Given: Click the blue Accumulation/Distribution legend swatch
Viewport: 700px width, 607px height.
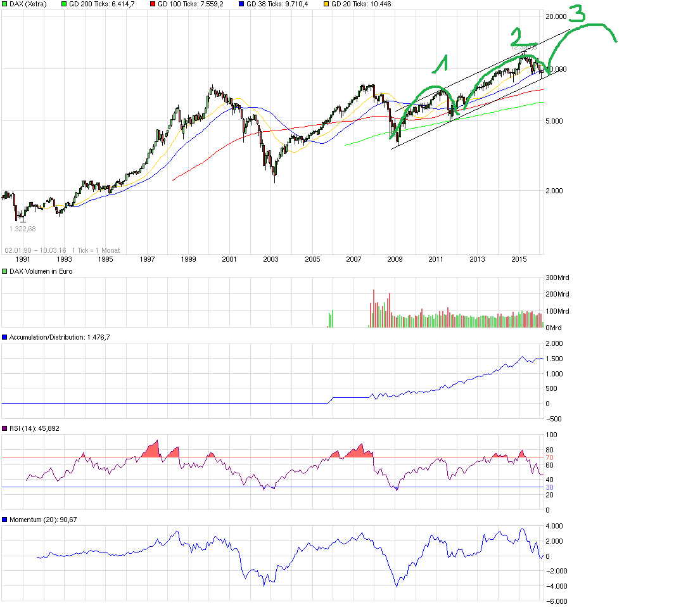Looking at the screenshot, I should pyautogui.click(x=4, y=337).
